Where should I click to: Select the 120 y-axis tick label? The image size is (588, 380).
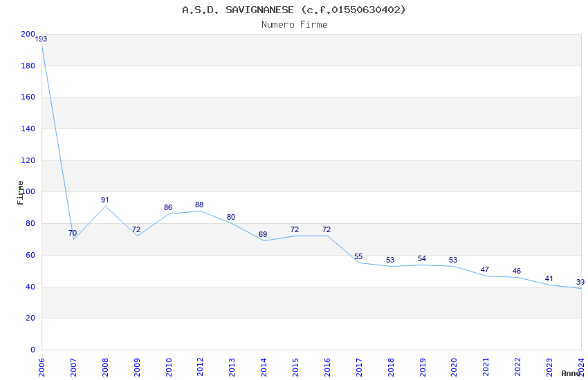[28, 160]
